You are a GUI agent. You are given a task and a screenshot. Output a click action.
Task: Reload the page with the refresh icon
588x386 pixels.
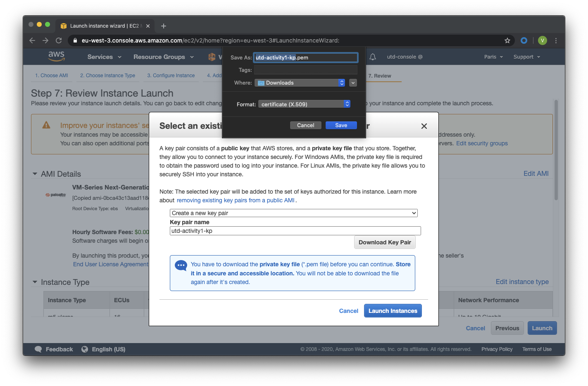[59, 40]
